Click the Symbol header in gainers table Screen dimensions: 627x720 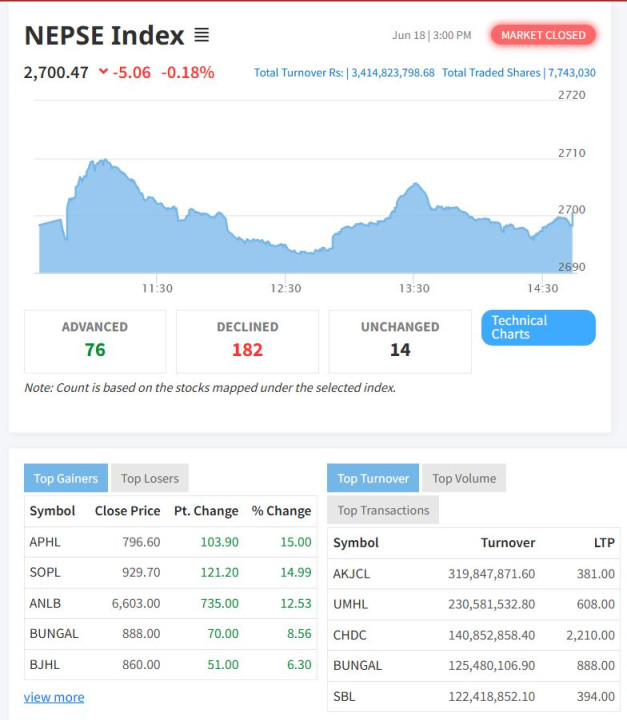52,511
